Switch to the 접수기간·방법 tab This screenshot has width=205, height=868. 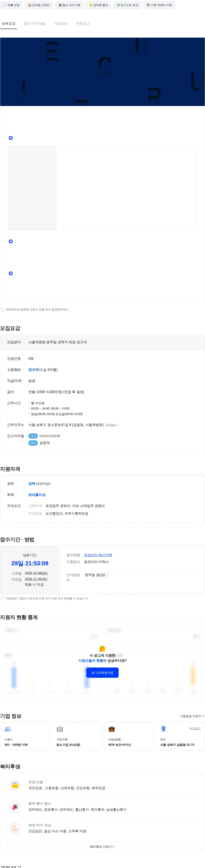coord(34,24)
